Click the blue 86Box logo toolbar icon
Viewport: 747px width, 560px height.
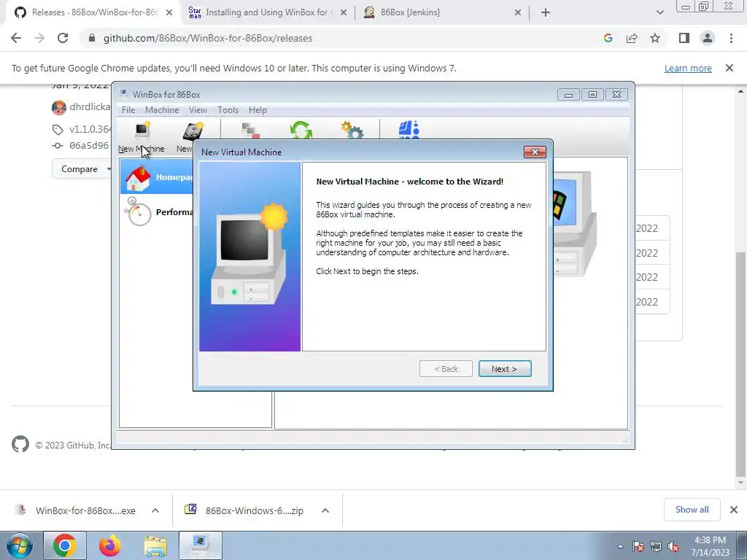click(409, 130)
